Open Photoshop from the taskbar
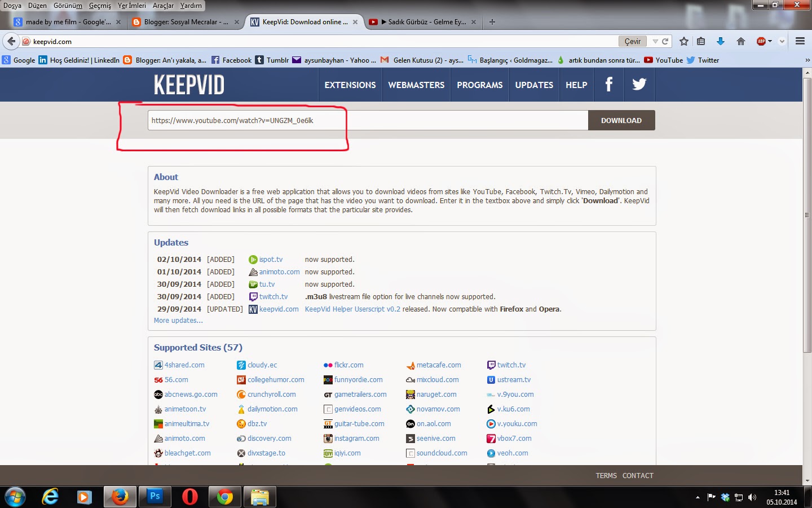Viewport: 812px width, 508px height. coord(155,497)
